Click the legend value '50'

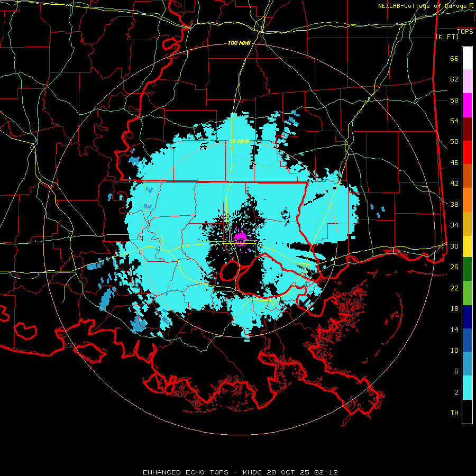click(x=454, y=141)
